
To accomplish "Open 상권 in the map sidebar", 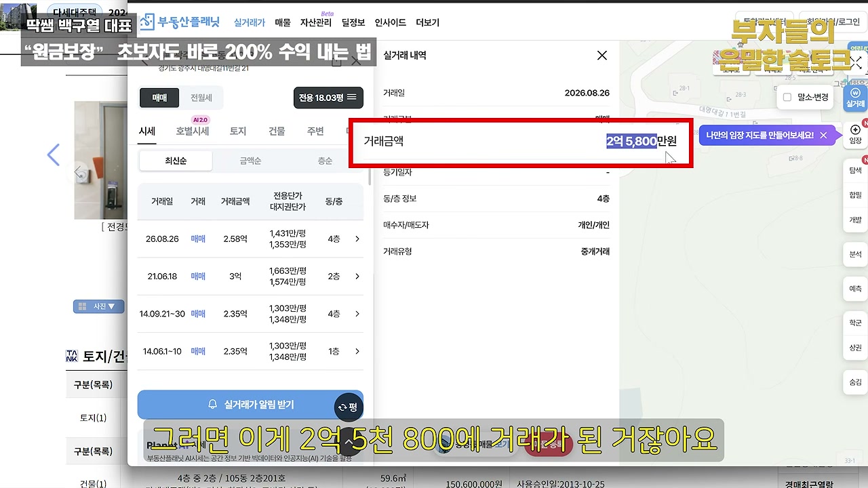I will (855, 348).
